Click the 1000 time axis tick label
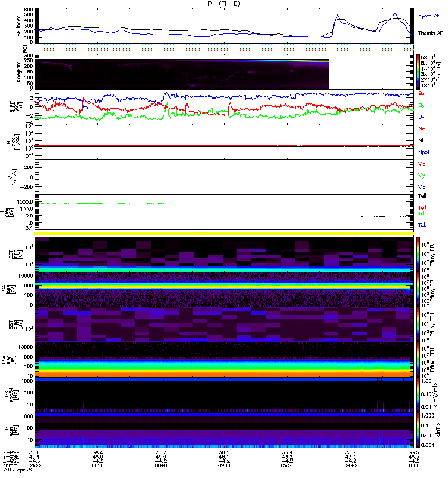 (x=413, y=465)
